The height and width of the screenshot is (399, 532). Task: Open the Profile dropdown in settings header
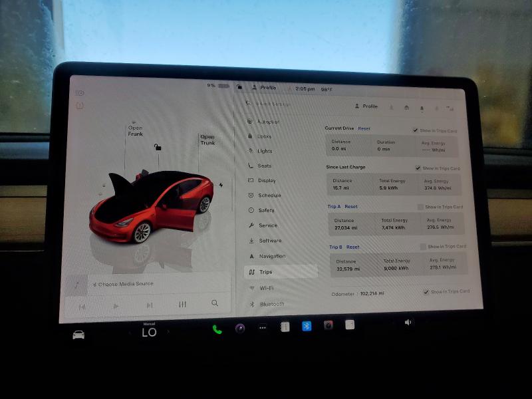point(366,106)
